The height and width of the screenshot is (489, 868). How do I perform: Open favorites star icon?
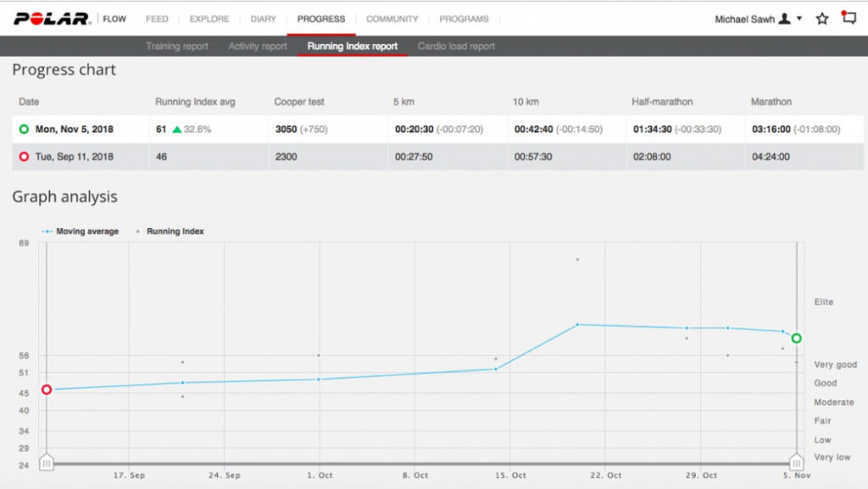821,19
